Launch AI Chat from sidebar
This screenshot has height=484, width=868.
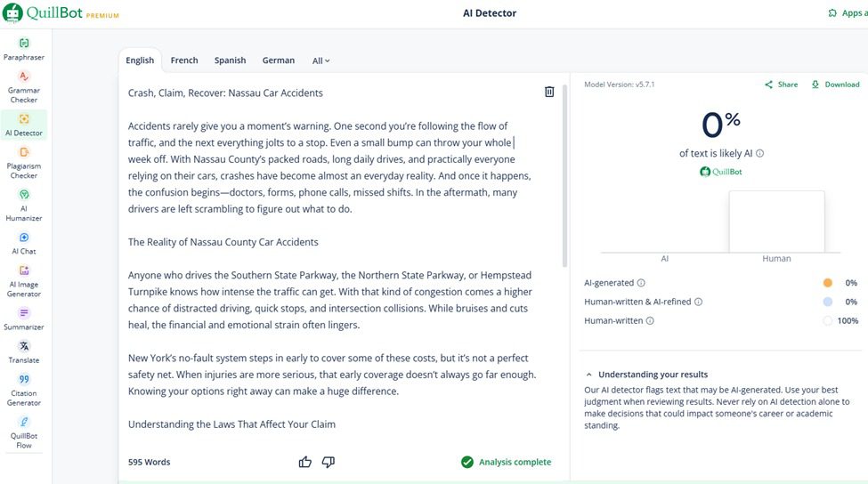(24, 238)
